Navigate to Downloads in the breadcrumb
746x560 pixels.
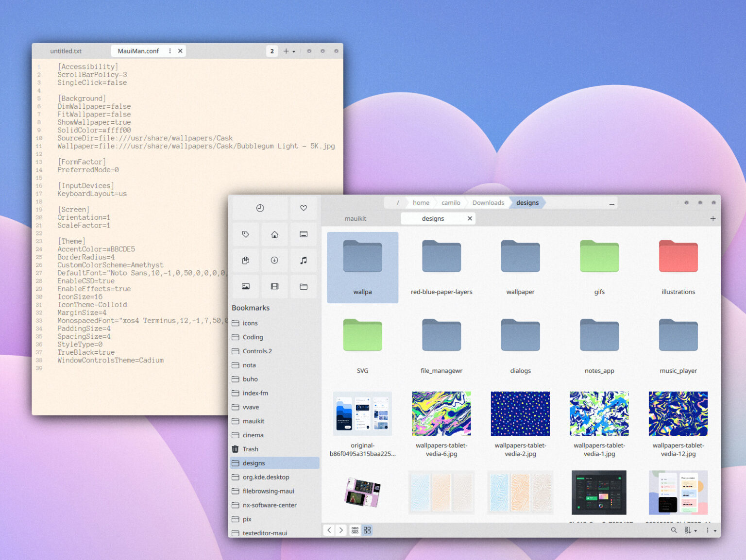click(x=488, y=202)
